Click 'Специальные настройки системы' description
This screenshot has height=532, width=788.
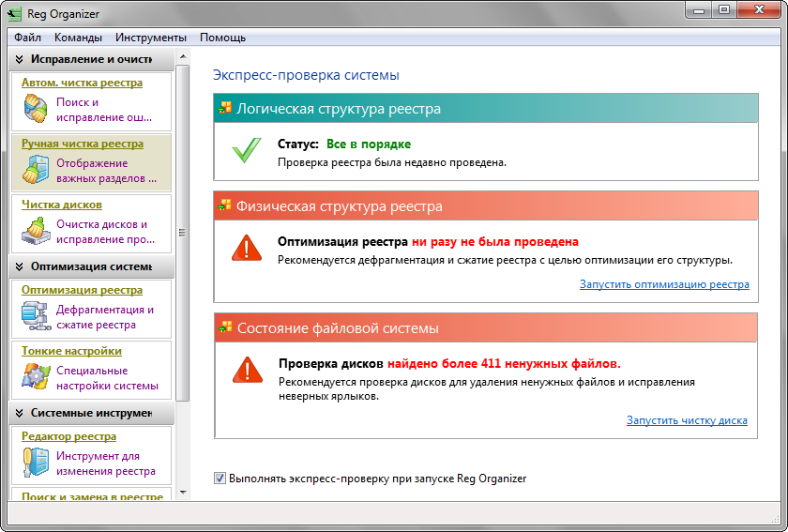click(x=107, y=378)
